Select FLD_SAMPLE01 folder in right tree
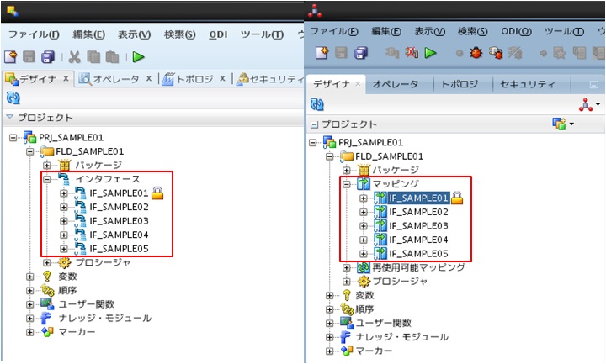 [389, 156]
